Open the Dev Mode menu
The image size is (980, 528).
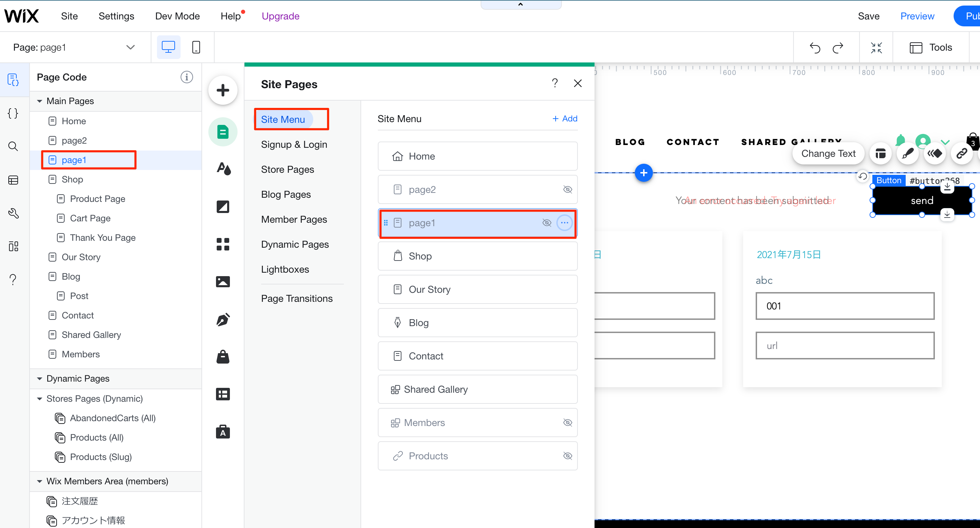coord(177,16)
